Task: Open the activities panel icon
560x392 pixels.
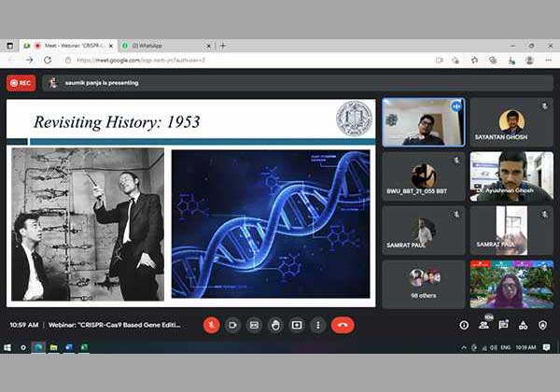Action: tap(523, 325)
